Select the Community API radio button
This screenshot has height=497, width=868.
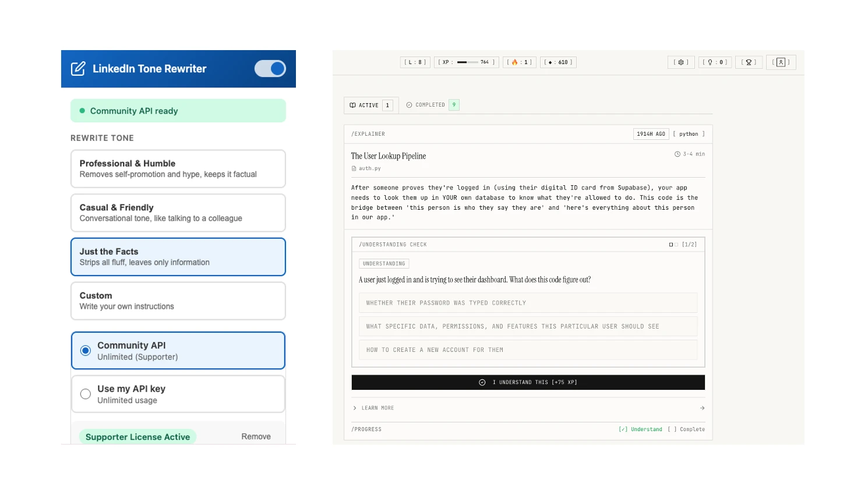[86, 351]
